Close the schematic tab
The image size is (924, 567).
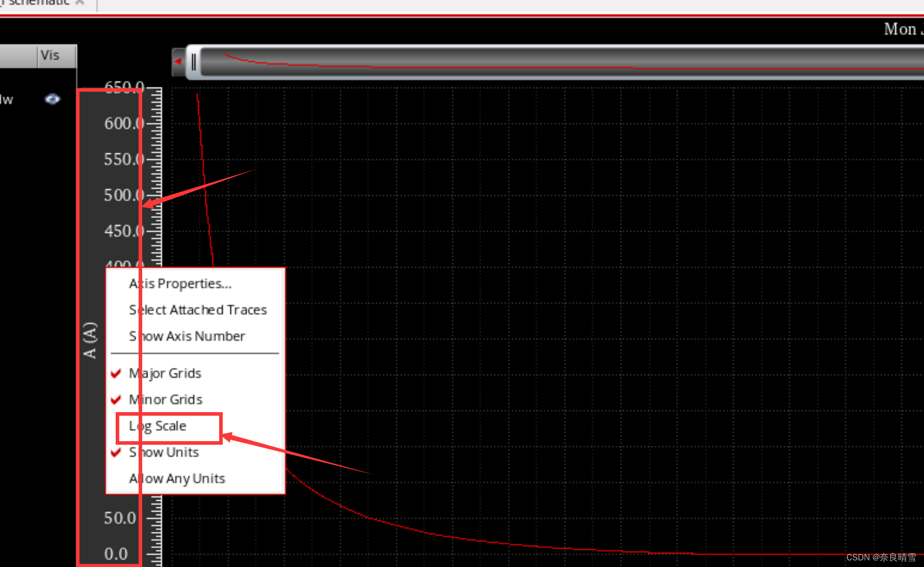80,3
